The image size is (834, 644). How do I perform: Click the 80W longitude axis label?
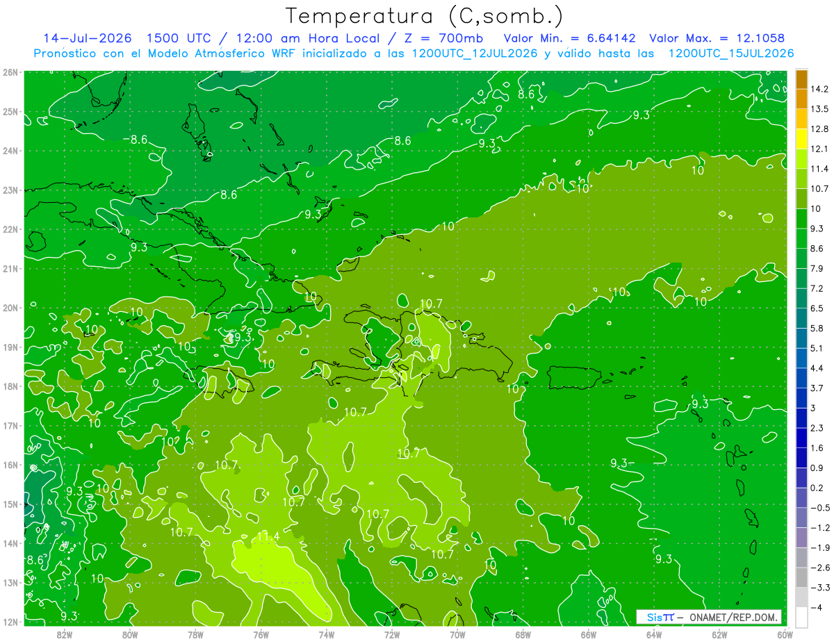click(130, 634)
